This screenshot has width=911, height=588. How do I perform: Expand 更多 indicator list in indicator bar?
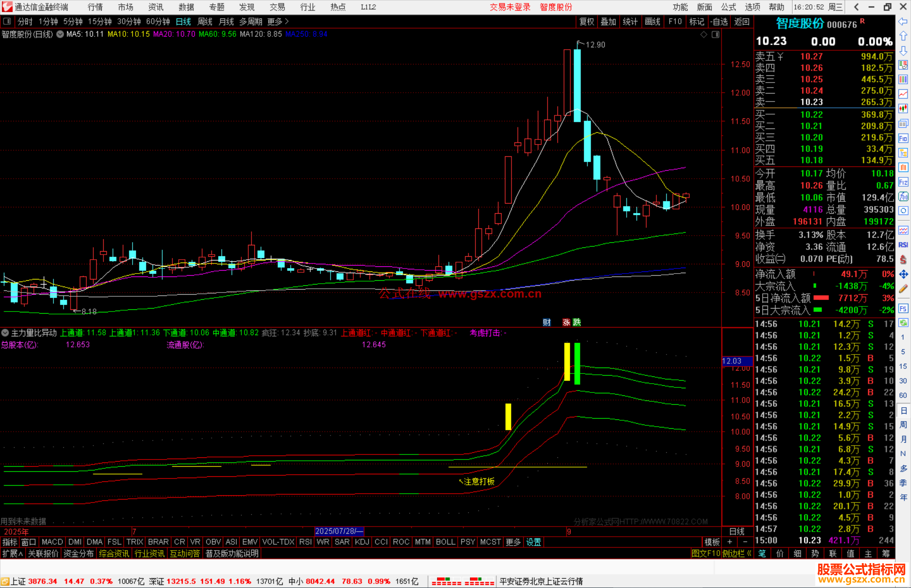point(513,542)
